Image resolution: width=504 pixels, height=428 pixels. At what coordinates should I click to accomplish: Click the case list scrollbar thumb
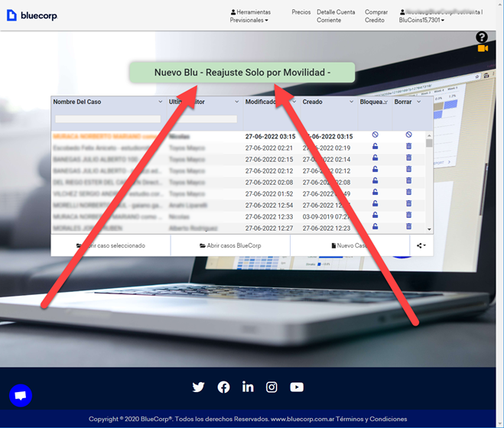coord(429,143)
